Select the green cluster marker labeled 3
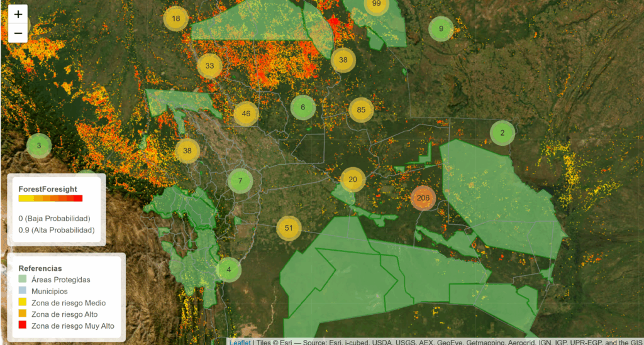Image resolution: width=644 pixels, height=345 pixels. [x=39, y=146]
